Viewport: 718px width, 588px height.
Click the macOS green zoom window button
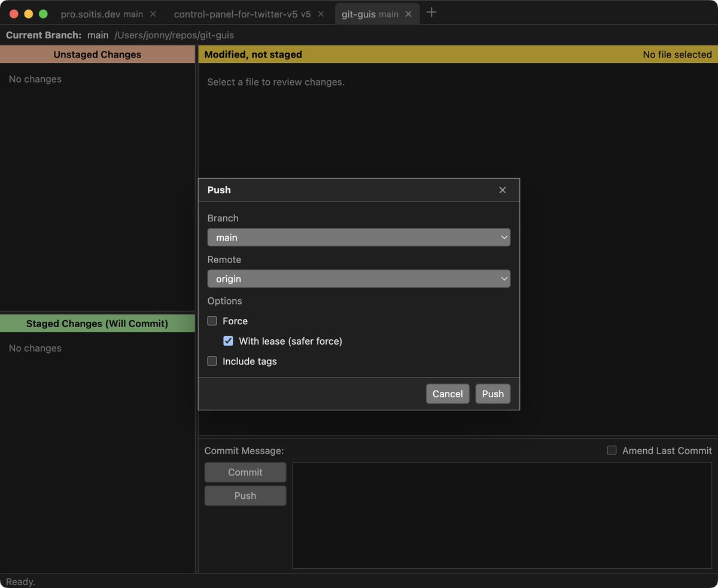(x=43, y=14)
